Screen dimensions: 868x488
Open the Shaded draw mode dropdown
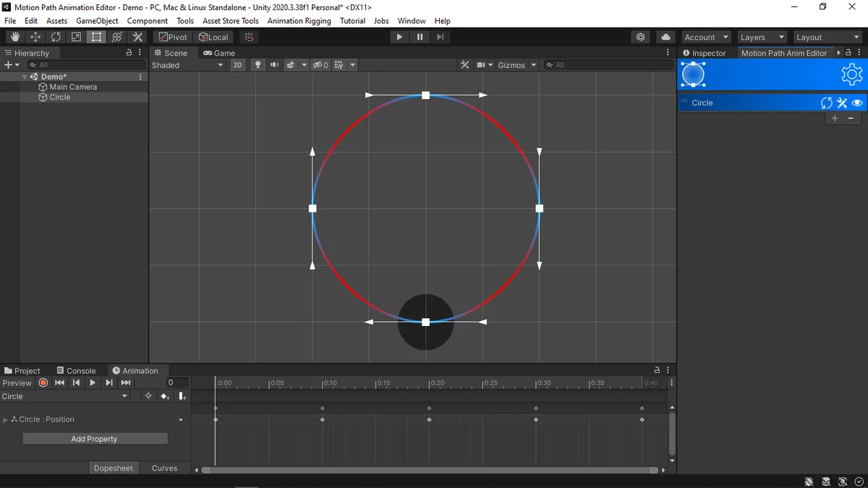click(x=188, y=64)
